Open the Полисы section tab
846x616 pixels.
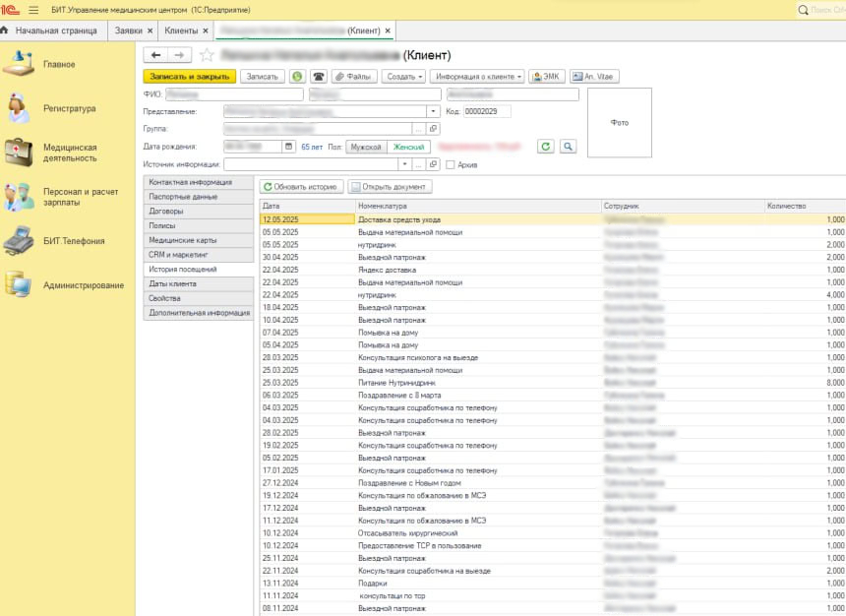point(198,225)
